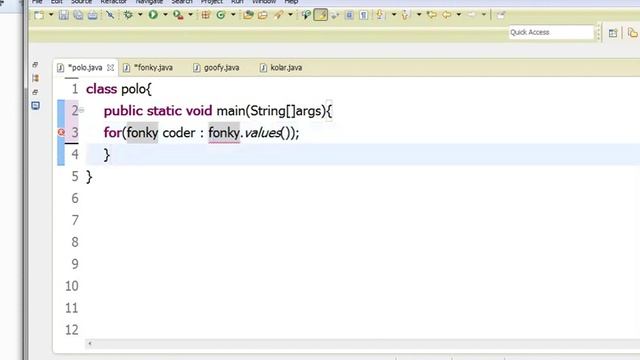Start debugging with the bug icon
The image size is (640, 360).
128,15
